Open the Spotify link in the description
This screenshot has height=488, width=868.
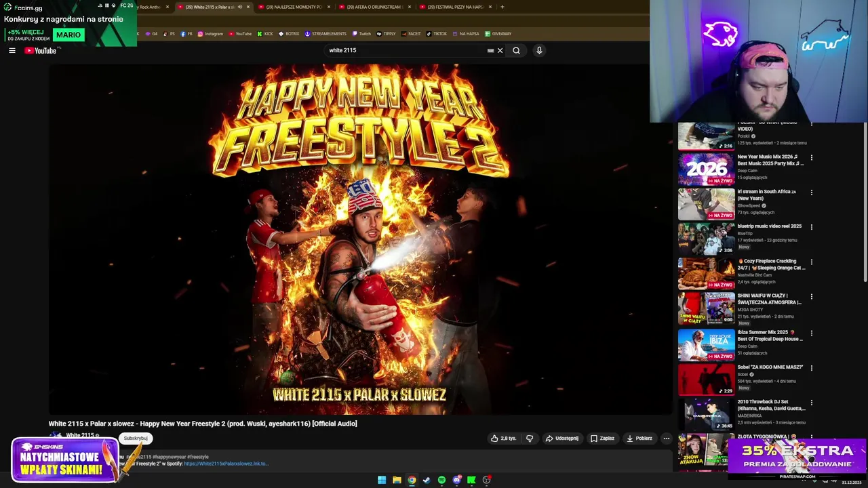[x=226, y=464]
